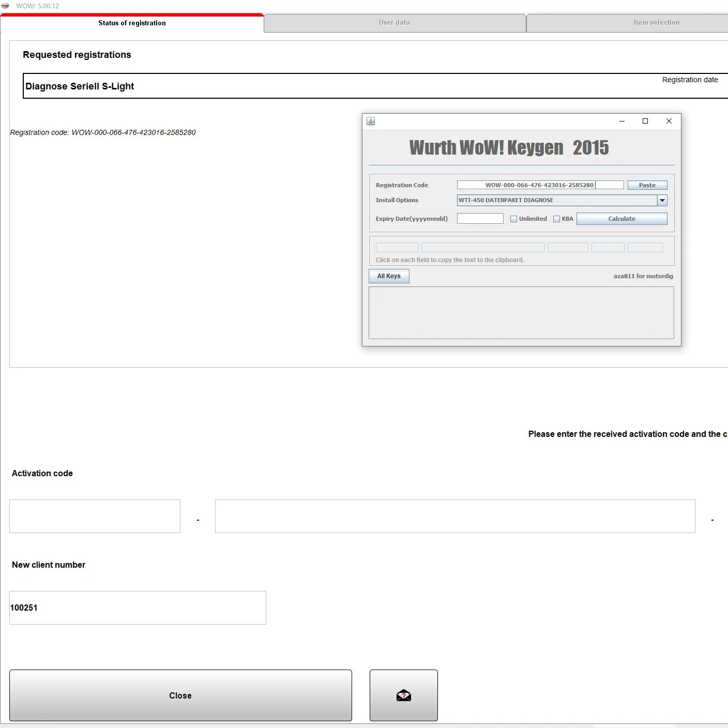Click the Paste button in Keygen
The height and width of the screenshot is (728, 728).
pos(647,185)
